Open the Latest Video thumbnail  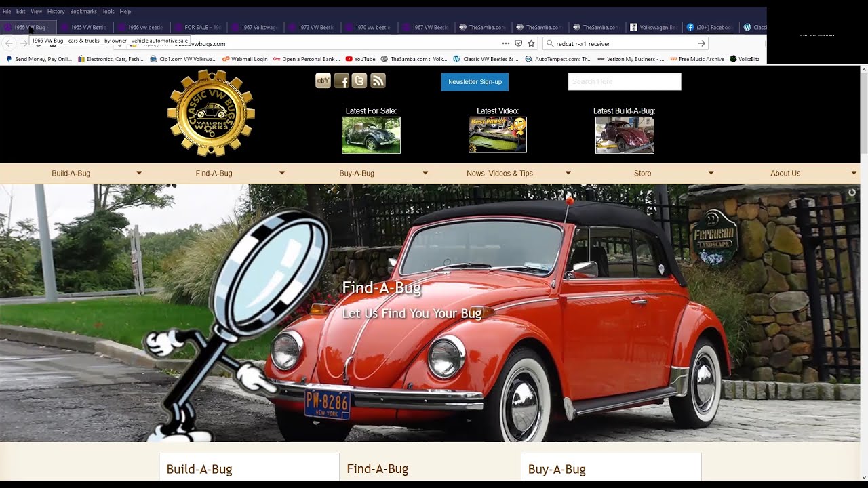[498, 135]
